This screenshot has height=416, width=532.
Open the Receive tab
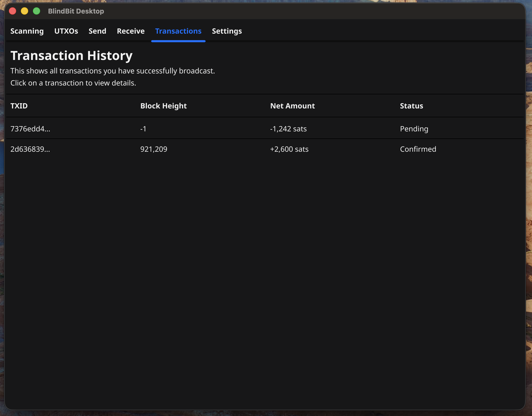click(x=130, y=31)
